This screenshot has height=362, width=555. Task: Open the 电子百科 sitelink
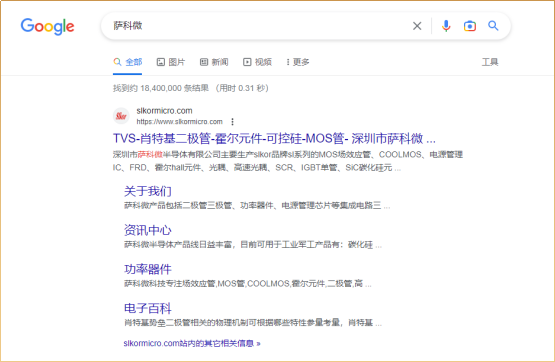[148, 308]
